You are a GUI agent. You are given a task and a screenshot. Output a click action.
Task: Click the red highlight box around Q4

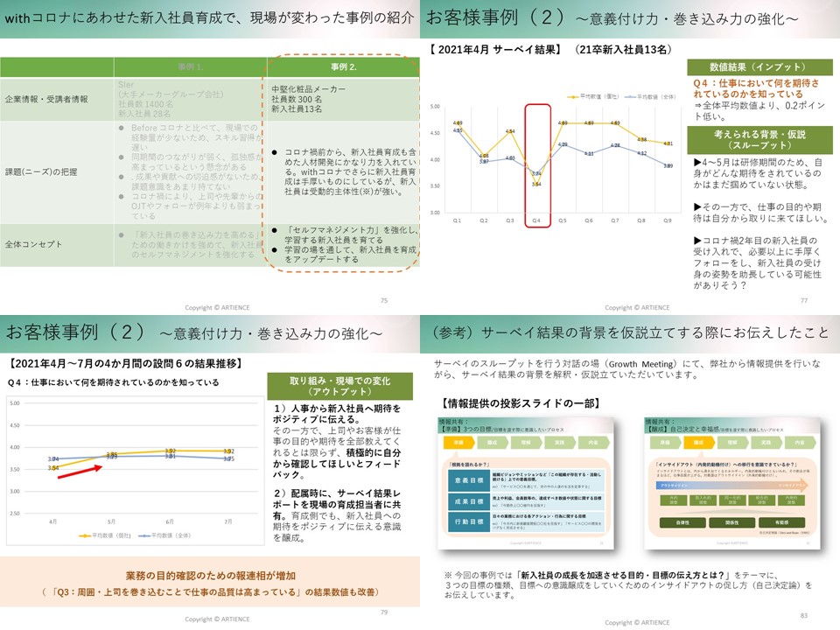point(536,166)
